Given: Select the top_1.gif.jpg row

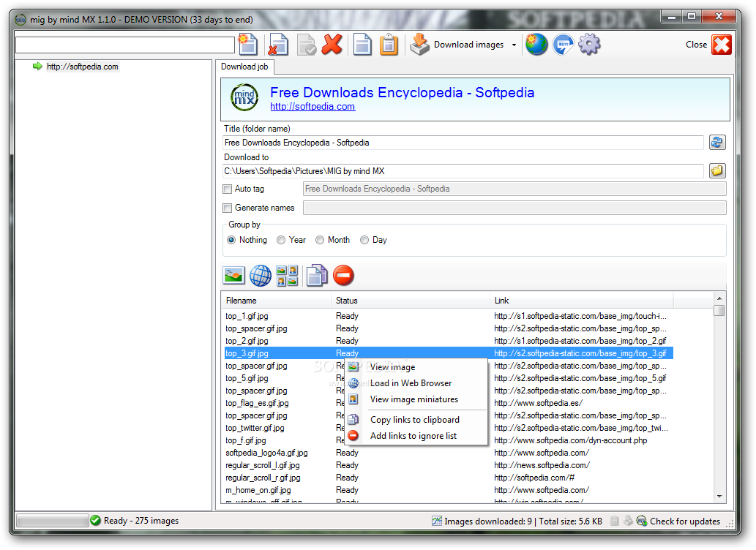Looking at the screenshot, I should (449, 316).
